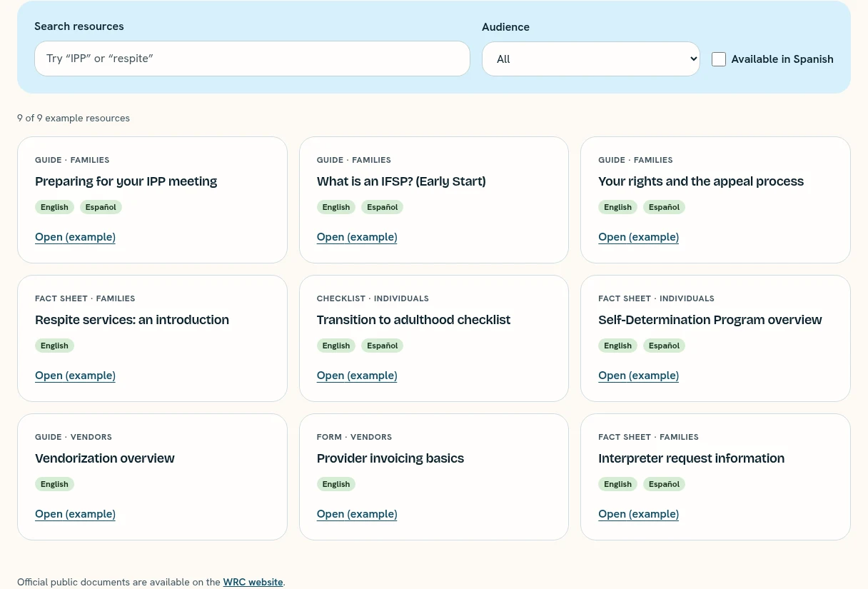Click the CHECKLIST · INDIVIDUALS label
The width and height of the screenshot is (868, 589).
373,298
